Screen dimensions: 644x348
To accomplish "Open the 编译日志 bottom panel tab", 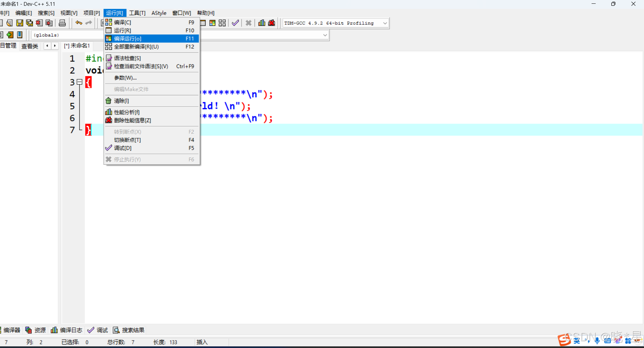I will [67, 330].
